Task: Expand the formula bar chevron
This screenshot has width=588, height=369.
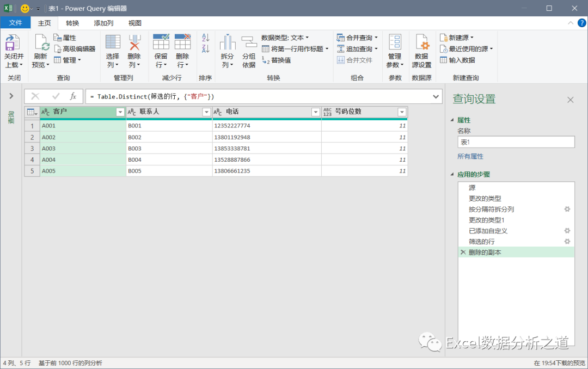Action: pos(436,96)
